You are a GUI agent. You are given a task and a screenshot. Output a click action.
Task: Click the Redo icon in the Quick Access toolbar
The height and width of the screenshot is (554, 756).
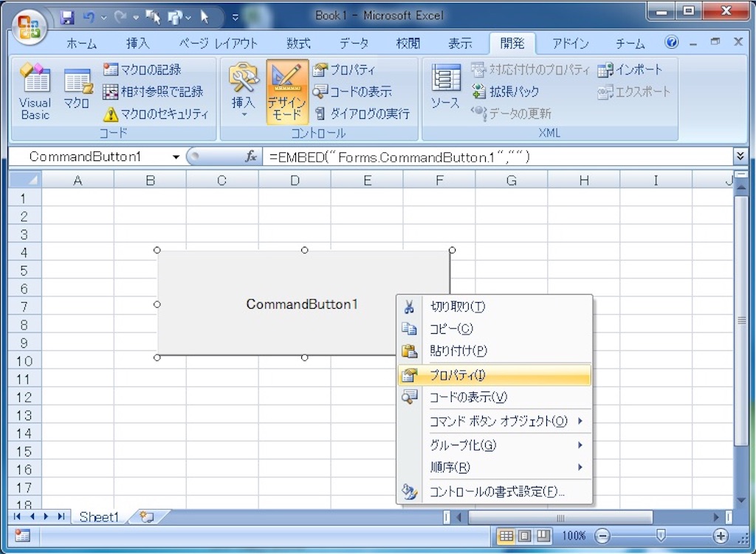(120, 18)
